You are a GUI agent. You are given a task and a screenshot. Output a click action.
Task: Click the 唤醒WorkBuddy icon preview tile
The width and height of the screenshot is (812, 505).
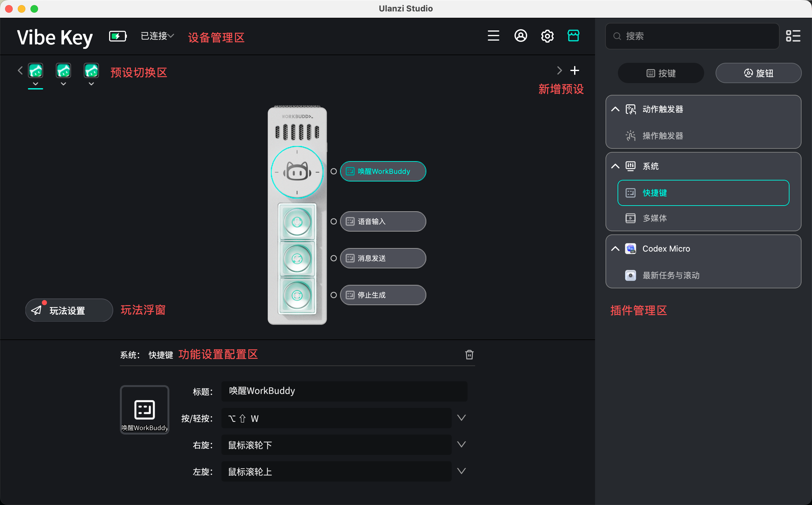(145, 410)
